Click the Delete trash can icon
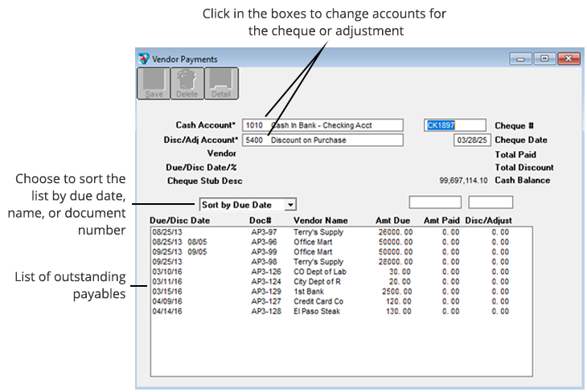The height and width of the screenshot is (392, 587). point(187,84)
